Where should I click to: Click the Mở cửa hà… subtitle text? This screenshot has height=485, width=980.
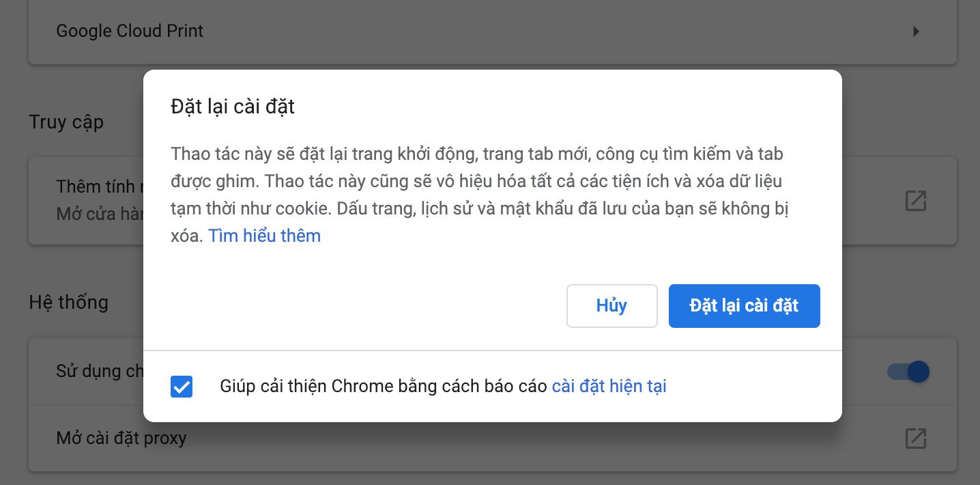pos(99,214)
